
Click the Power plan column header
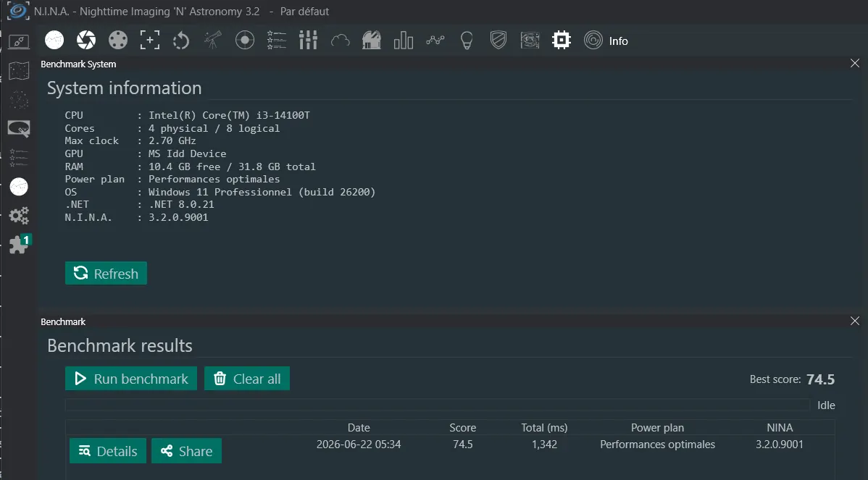658,427
